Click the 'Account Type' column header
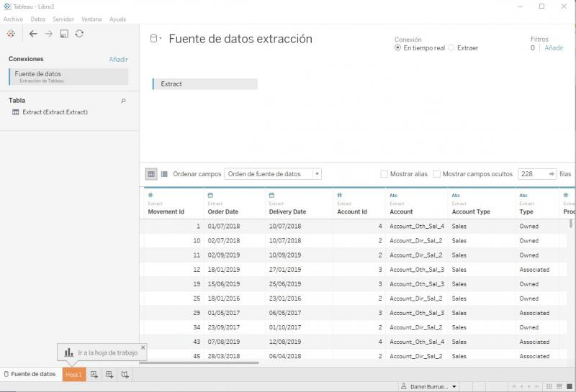 pyautogui.click(x=471, y=211)
